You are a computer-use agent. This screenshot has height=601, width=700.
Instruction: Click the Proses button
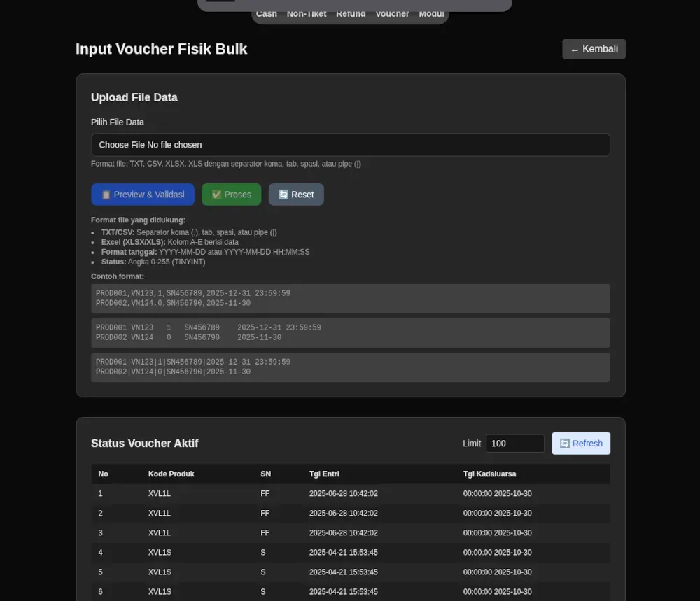coord(231,195)
